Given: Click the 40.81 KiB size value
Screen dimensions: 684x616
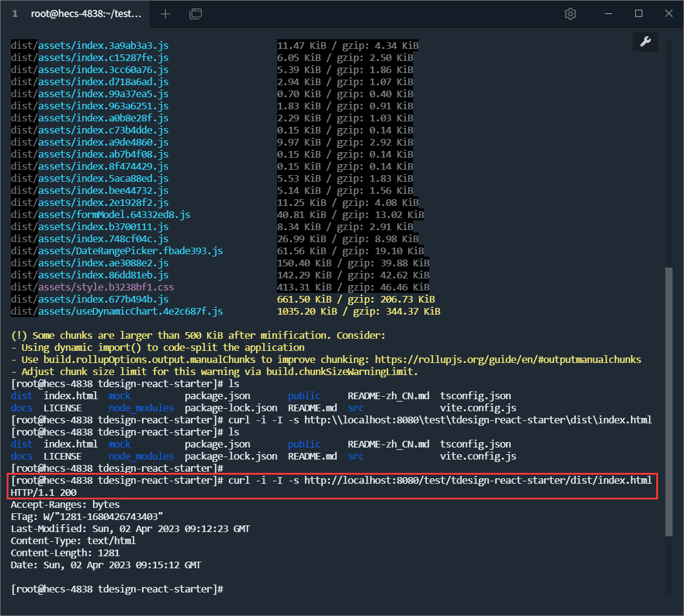Looking at the screenshot, I should [302, 214].
